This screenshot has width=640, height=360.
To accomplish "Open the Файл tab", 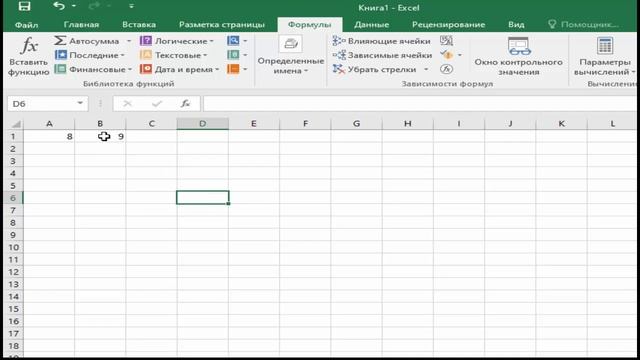I will point(27,25).
